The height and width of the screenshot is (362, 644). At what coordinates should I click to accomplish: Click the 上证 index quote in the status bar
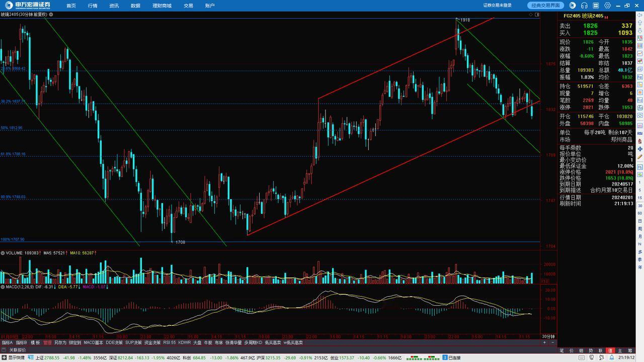click(x=70, y=358)
